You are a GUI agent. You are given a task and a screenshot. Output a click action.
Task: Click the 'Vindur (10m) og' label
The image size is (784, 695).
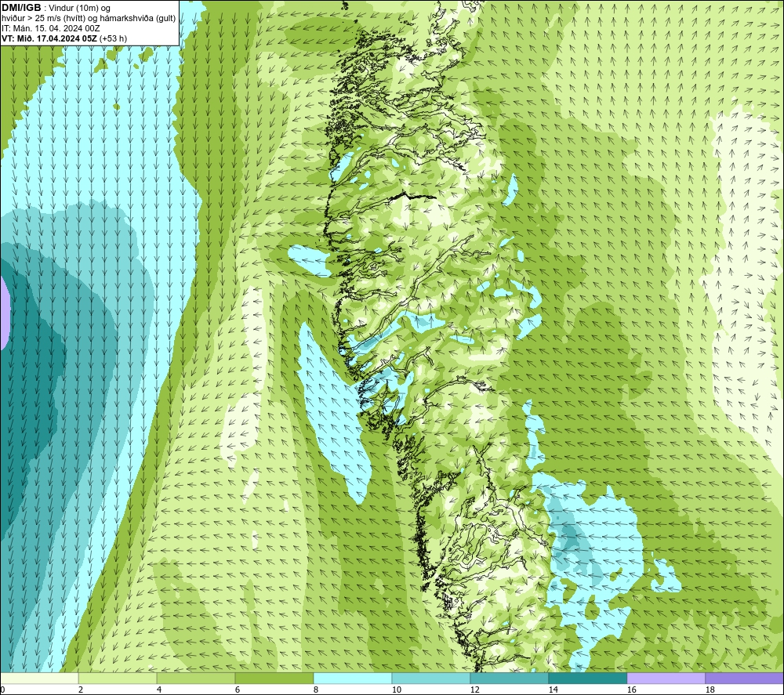[x=79, y=9]
